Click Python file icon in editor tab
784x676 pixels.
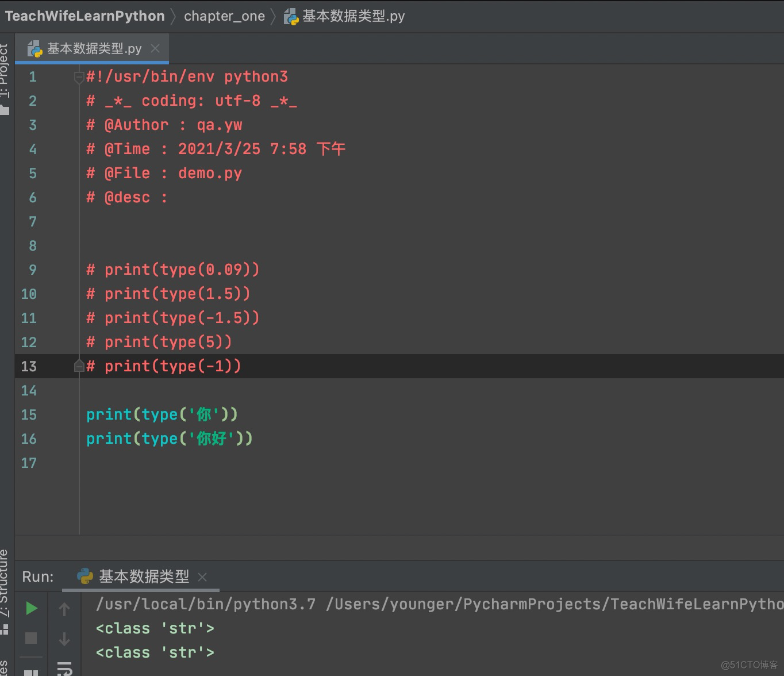35,49
